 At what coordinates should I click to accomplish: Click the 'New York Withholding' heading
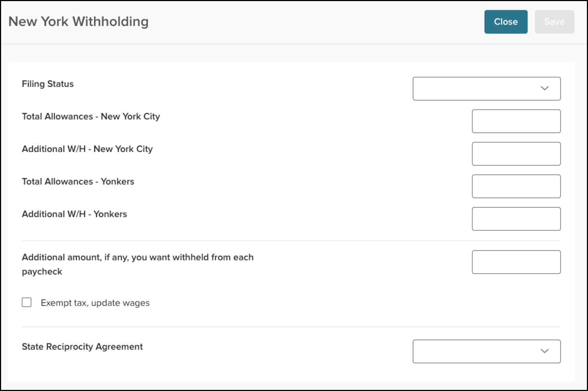(78, 22)
